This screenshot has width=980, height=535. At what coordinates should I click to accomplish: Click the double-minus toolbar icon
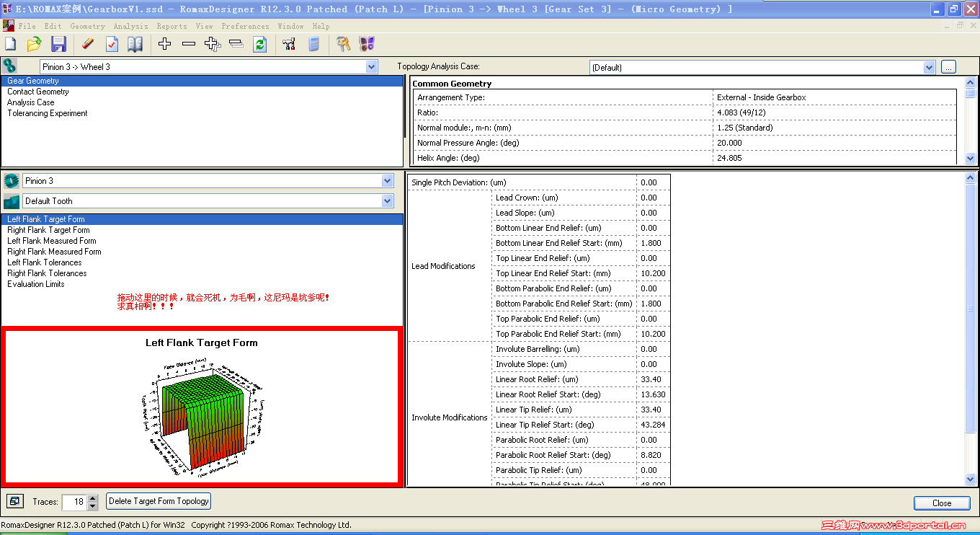[x=236, y=45]
